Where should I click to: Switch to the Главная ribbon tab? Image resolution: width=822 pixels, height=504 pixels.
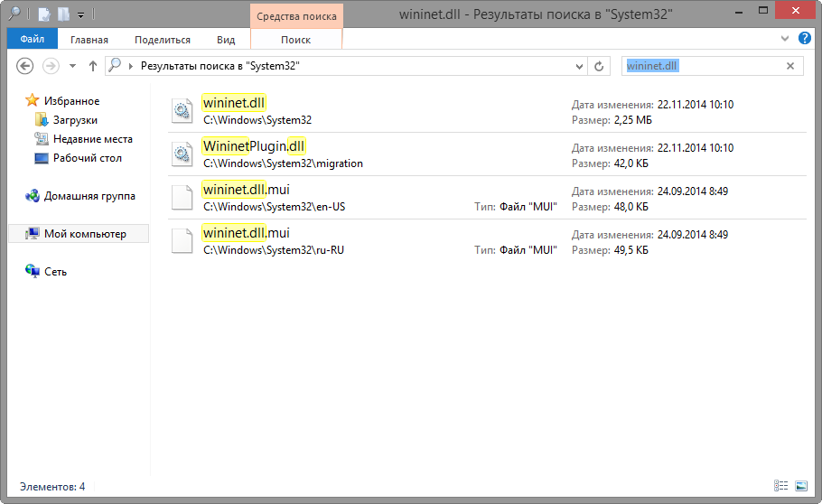89,40
